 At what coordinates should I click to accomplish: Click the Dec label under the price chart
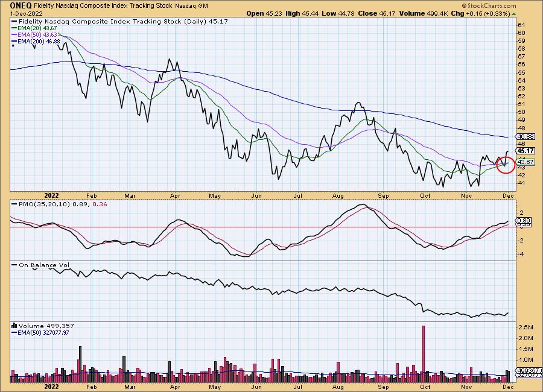[x=509, y=195]
